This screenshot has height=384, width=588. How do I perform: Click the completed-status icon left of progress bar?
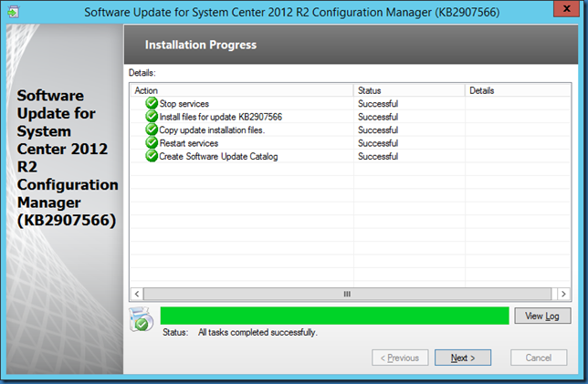[141, 319]
